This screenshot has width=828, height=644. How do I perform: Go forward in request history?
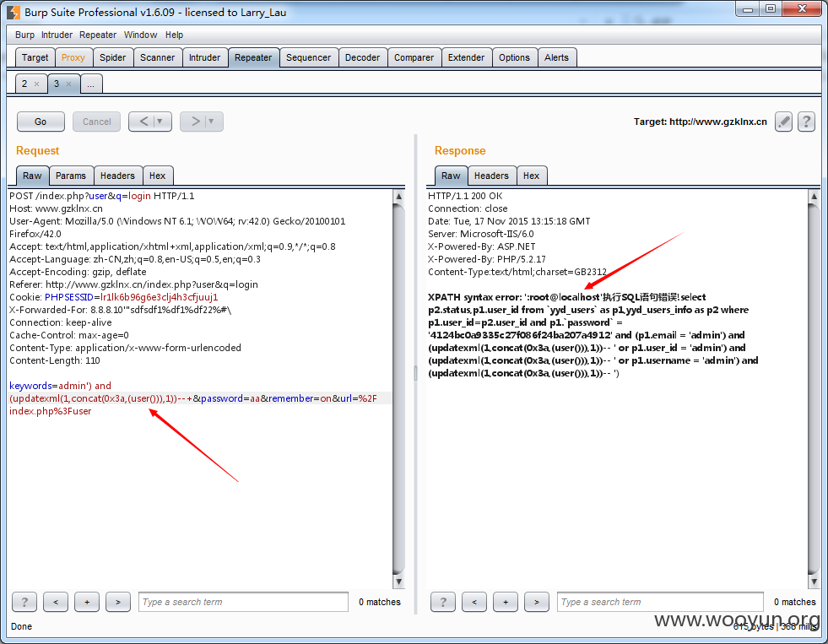pyautogui.click(x=195, y=122)
